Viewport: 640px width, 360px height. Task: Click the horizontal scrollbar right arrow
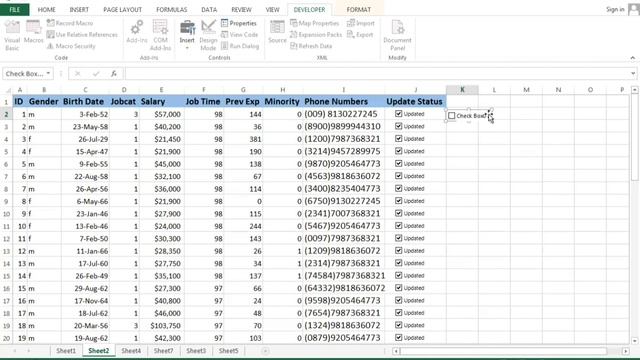click(626, 351)
